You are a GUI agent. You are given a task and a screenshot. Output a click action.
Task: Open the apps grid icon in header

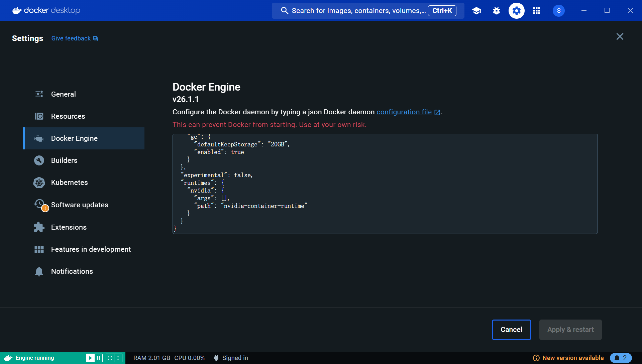click(x=537, y=11)
